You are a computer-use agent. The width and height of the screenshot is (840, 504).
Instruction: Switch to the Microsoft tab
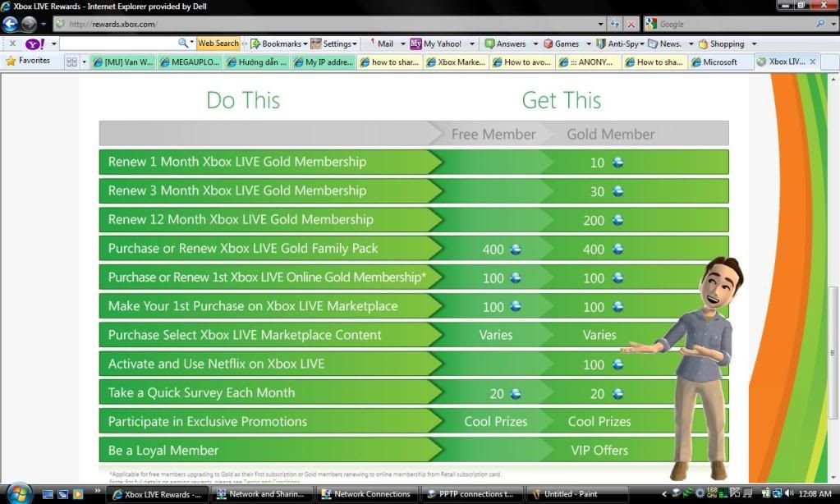[721, 62]
